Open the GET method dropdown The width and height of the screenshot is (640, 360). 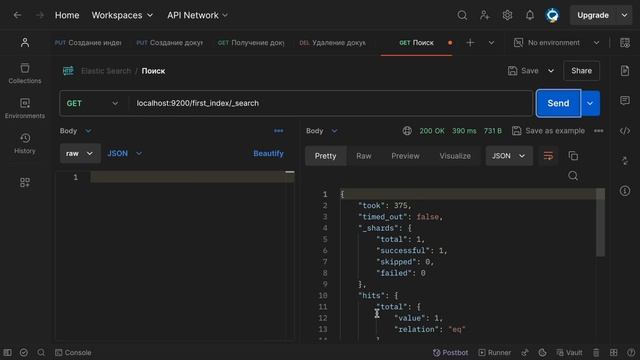(x=93, y=103)
